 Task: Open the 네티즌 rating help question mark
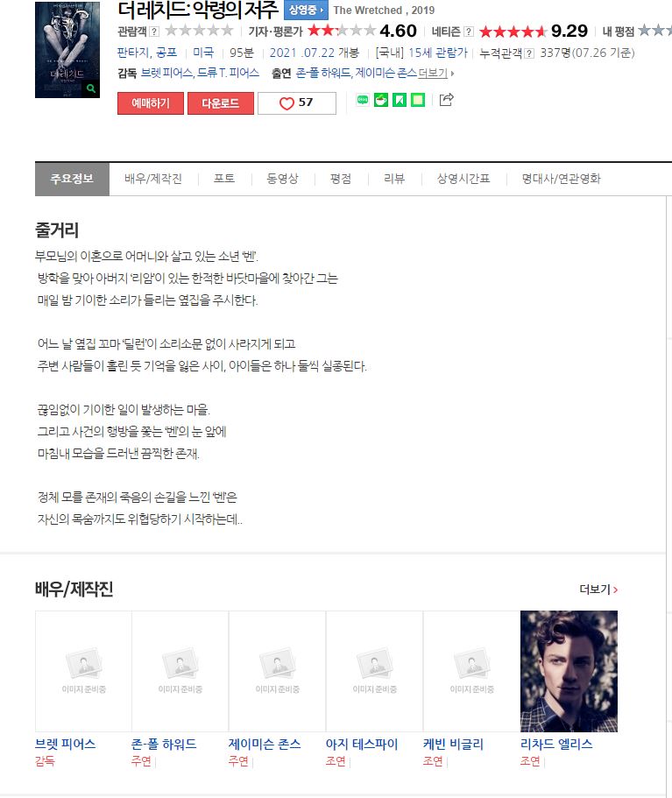tap(469, 32)
